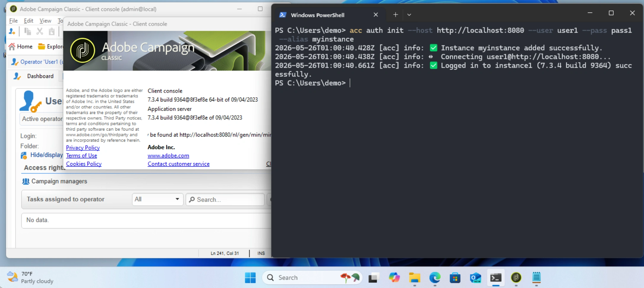Click the Hide/display link icon
Viewport: 644px width, 288px height.
point(24,155)
